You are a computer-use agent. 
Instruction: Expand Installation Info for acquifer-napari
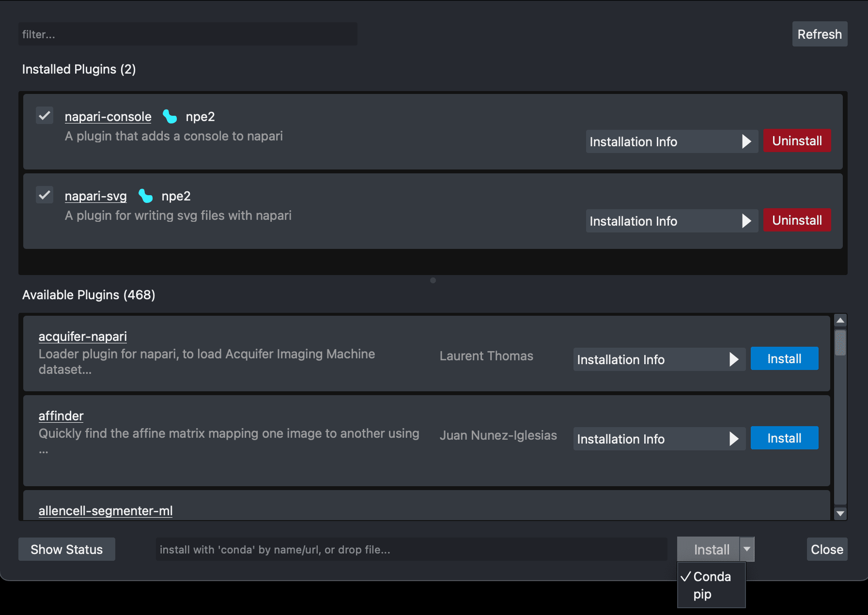[659, 359]
